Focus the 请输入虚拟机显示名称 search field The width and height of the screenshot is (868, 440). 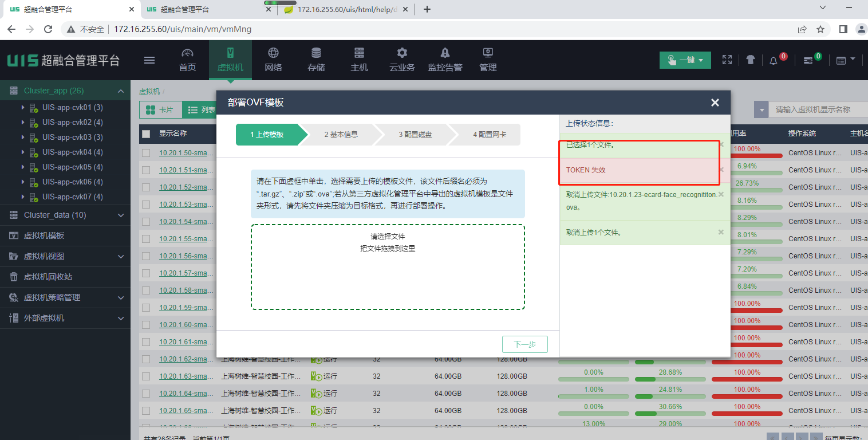[x=818, y=109]
